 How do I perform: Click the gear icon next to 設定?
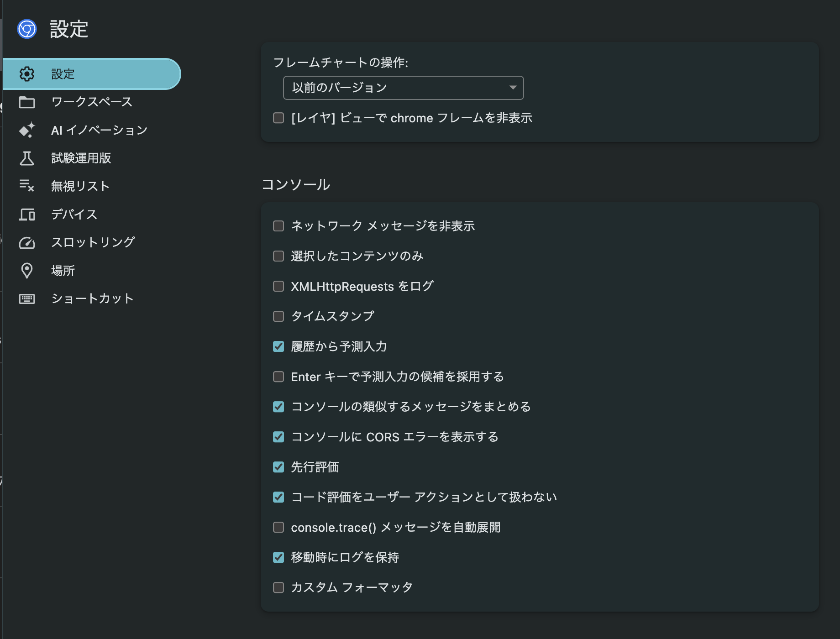[27, 74]
